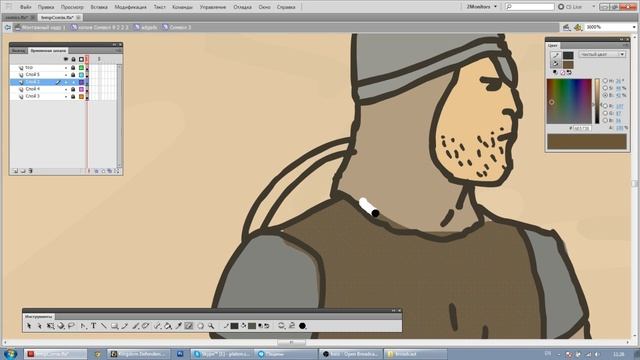Toggle outline square of top layer
640x360 pixels.
click(x=81, y=67)
